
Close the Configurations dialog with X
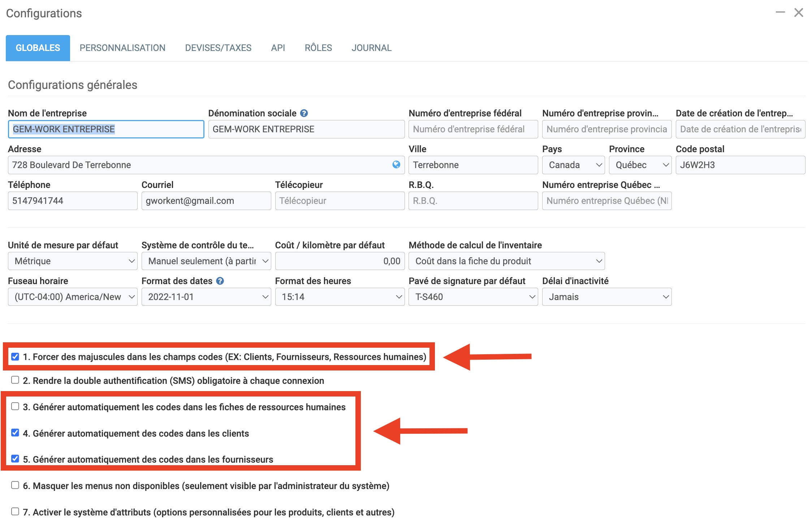pyautogui.click(x=799, y=13)
